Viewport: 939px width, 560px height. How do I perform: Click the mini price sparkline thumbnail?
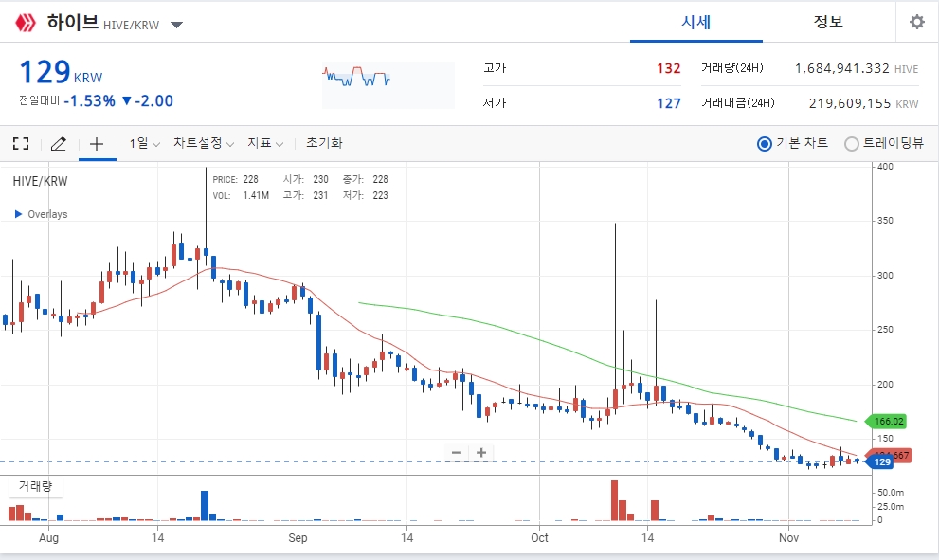click(388, 85)
